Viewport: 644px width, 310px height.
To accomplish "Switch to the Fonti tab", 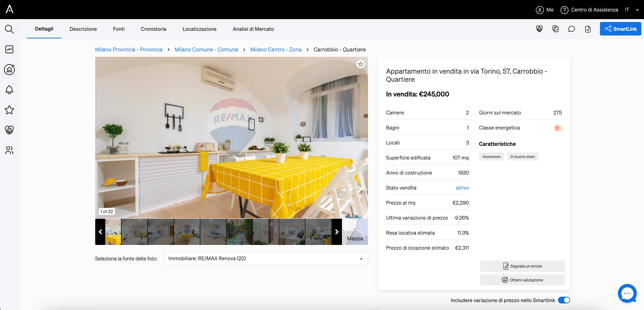I will click(119, 29).
